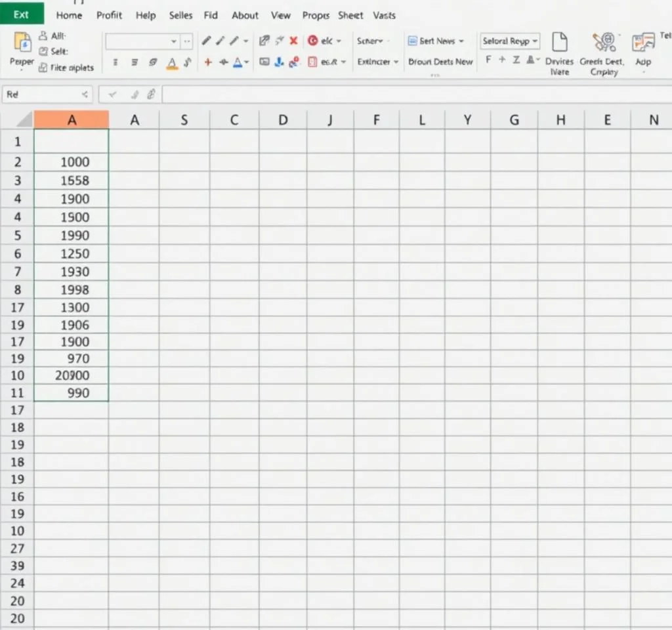
Task: Click the Name Box showing Rel
Action: [46, 94]
